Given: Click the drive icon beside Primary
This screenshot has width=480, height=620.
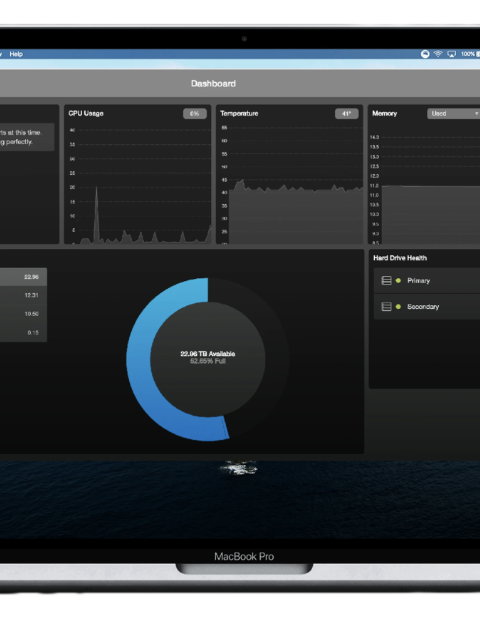Looking at the screenshot, I should (386, 281).
